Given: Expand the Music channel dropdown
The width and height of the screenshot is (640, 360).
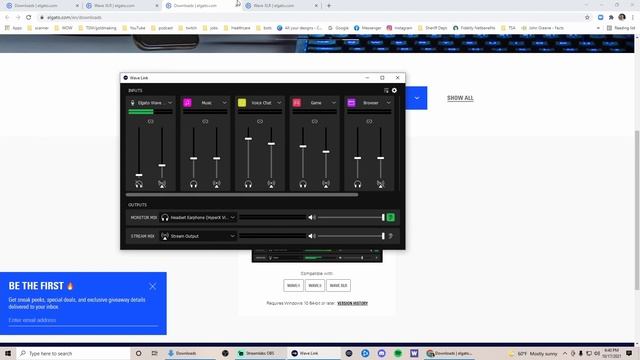Looking at the screenshot, I should (x=224, y=103).
